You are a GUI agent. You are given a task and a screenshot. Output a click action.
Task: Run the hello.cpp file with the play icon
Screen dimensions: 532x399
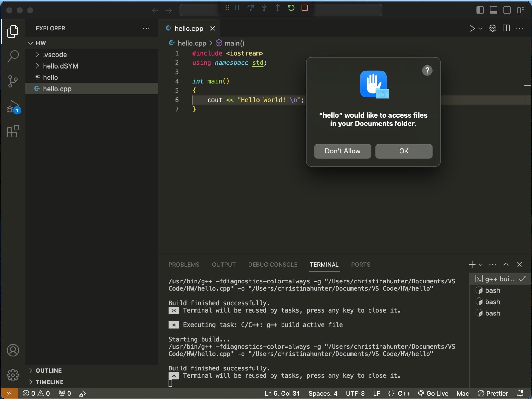pos(472,29)
